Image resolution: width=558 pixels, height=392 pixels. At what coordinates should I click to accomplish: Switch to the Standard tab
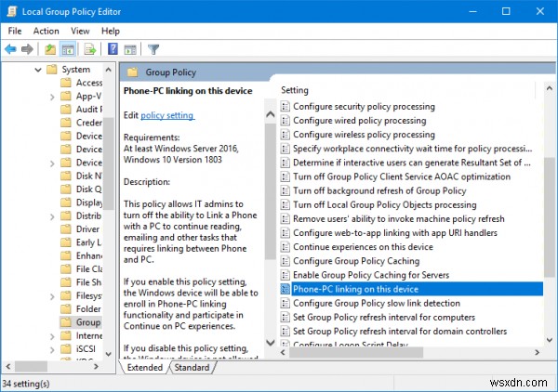192,368
